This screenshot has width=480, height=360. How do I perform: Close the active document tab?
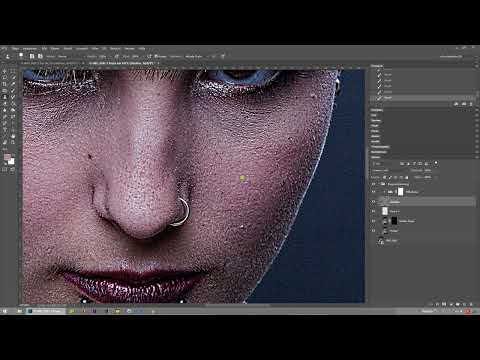pyautogui.click(x=158, y=63)
